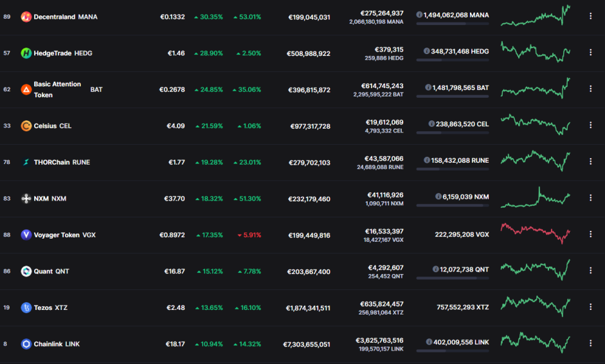Image resolution: width=605 pixels, height=364 pixels.
Task: Click the info icon beside RUNE circulating supply
Action: click(427, 159)
